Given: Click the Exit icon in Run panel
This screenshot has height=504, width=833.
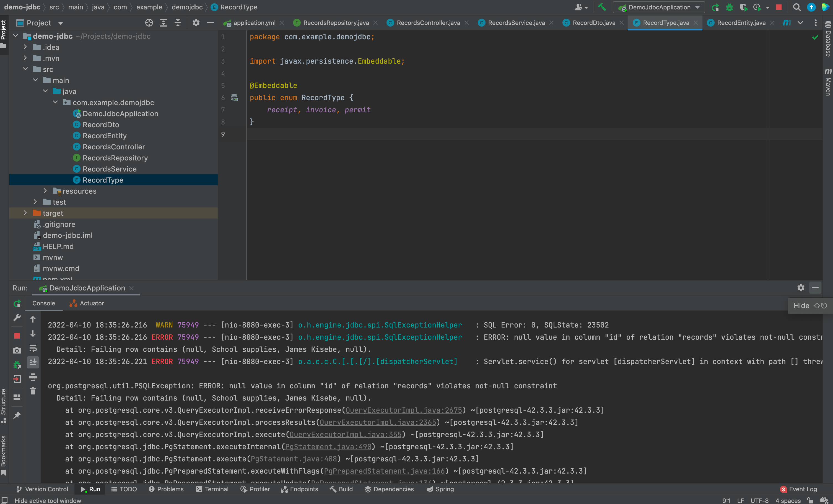Looking at the screenshot, I should (x=17, y=379).
